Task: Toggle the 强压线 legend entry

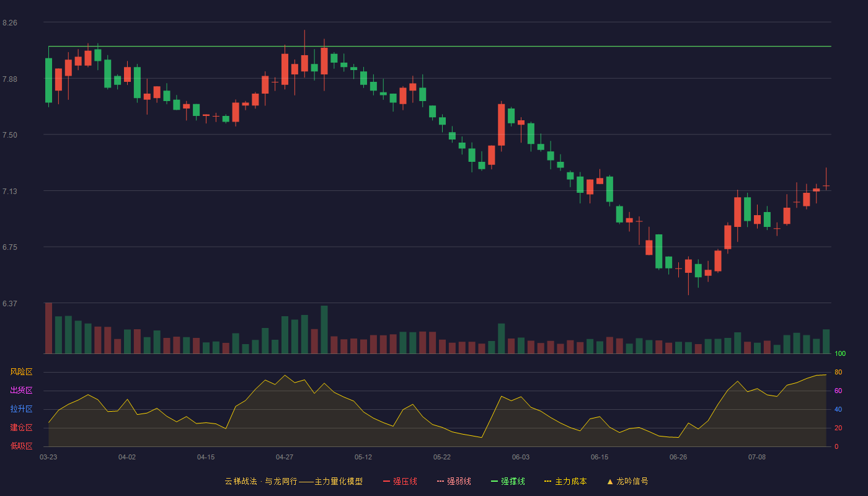Action: 400,481
